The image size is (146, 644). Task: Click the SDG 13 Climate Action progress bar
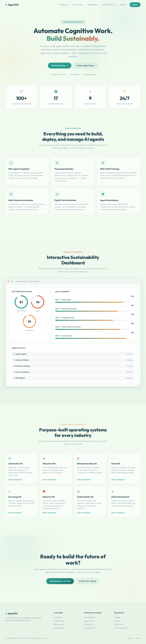pyautogui.click(x=92, y=338)
